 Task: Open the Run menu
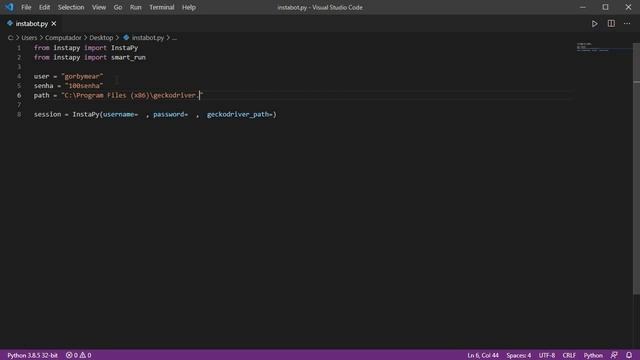(x=135, y=7)
